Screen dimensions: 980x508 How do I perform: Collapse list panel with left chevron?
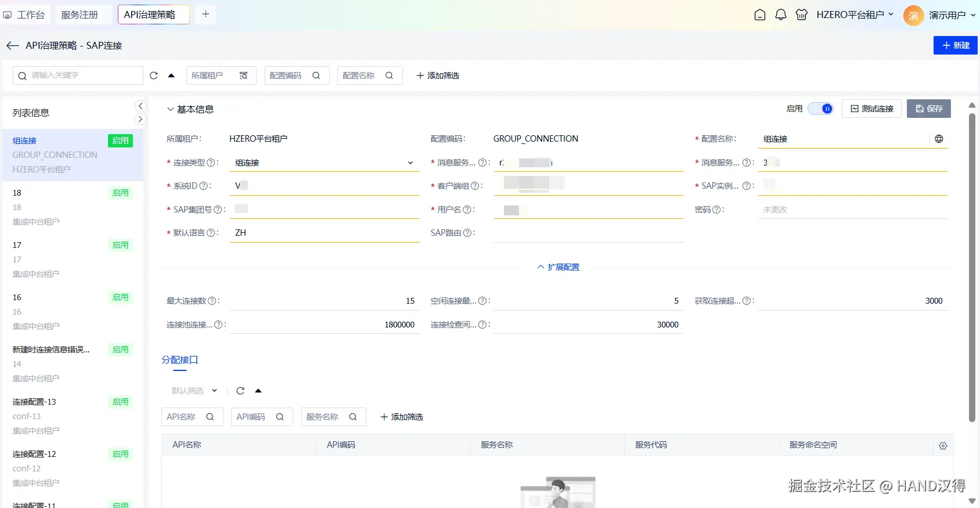point(140,106)
